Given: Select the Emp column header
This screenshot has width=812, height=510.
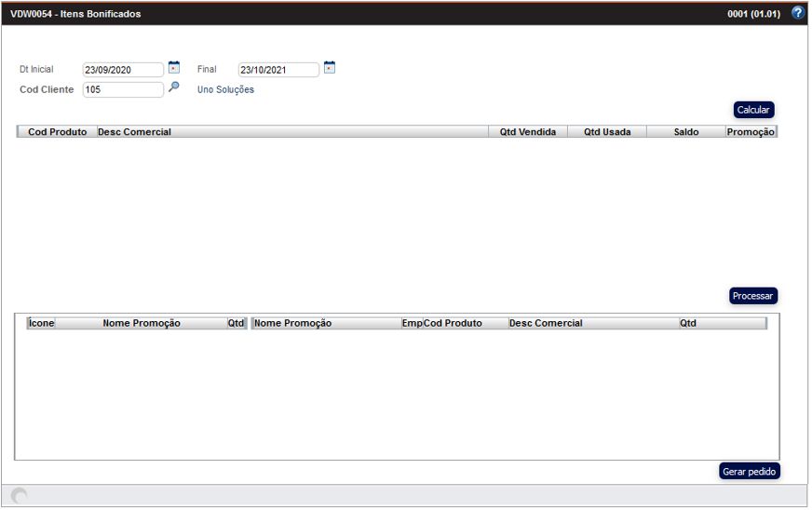Looking at the screenshot, I should tap(412, 324).
